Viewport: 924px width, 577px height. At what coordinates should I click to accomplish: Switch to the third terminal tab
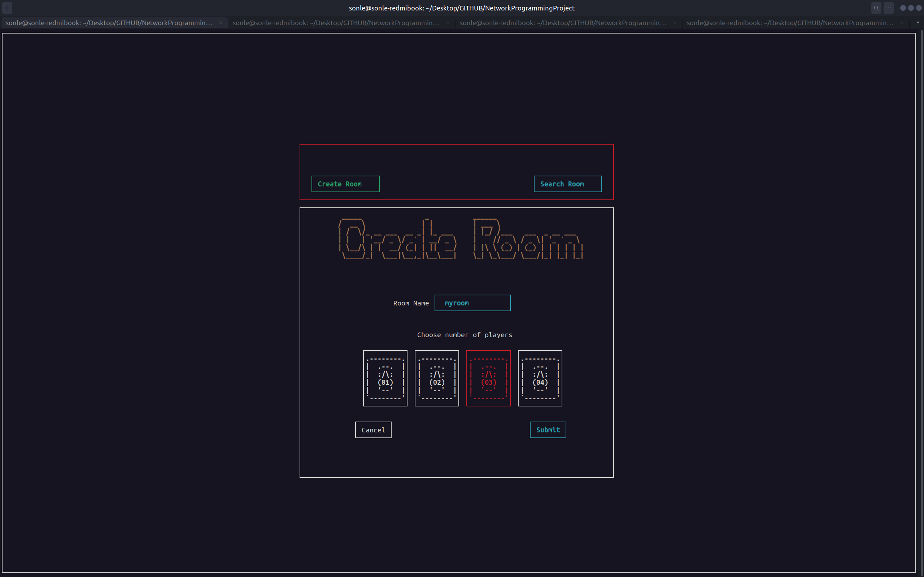pyautogui.click(x=562, y=23)
